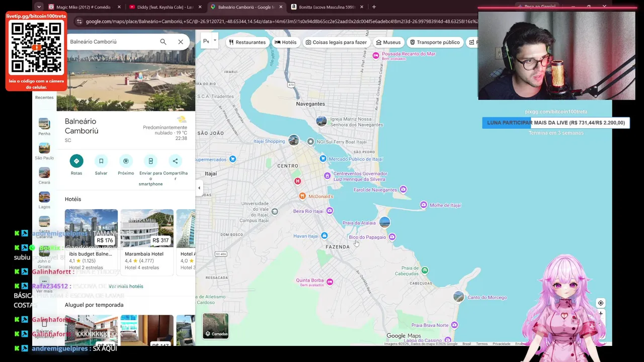This screenshot has width=644, height=362.
Task: Clear the Balneário Camboriú search with X
Action: coord(181,42)
